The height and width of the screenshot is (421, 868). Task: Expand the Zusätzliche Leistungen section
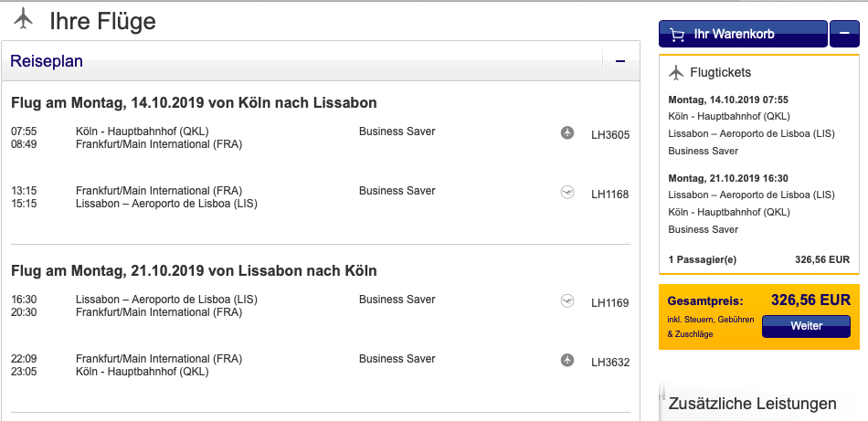[752, 403]
